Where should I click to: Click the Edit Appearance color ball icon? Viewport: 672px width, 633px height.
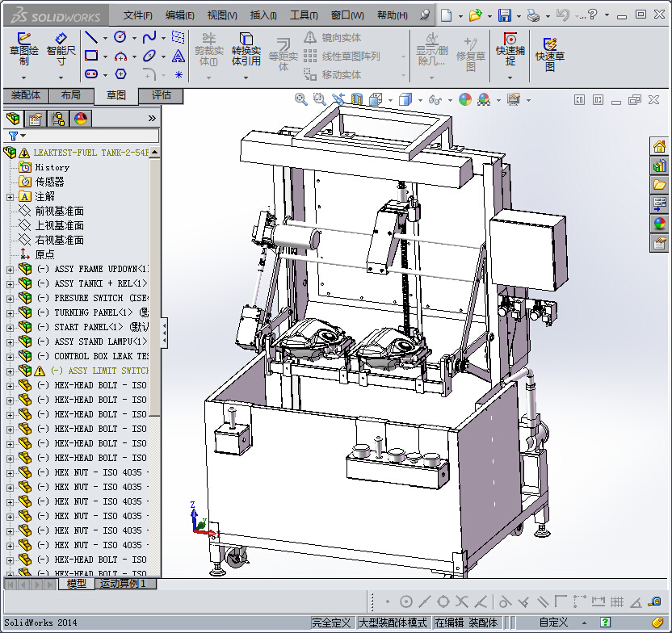(464, 99)
